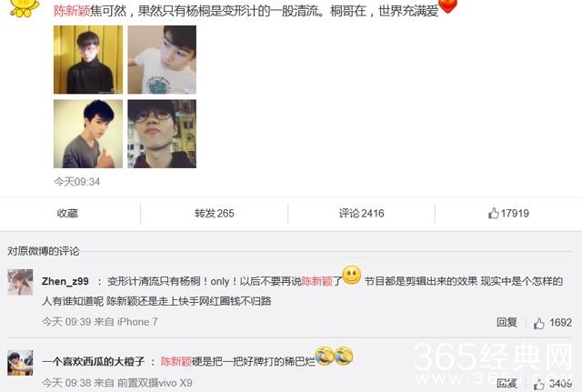This screenshot has height=392, width=582.
Task: Open the photo of boy in white t-shirt
Action: 162,60
